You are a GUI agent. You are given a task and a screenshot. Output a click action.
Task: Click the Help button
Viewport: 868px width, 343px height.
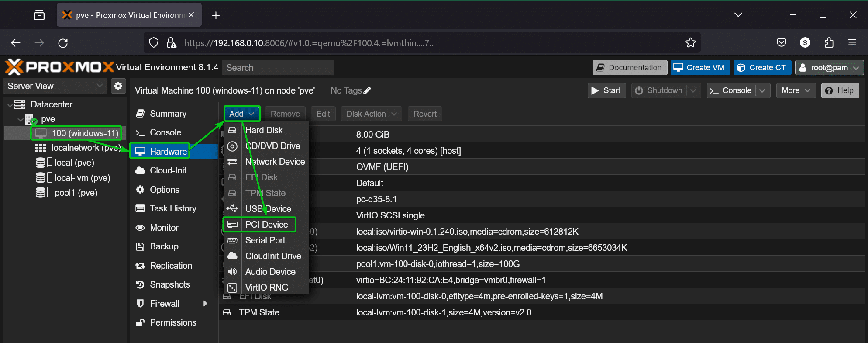click(840, 90)
